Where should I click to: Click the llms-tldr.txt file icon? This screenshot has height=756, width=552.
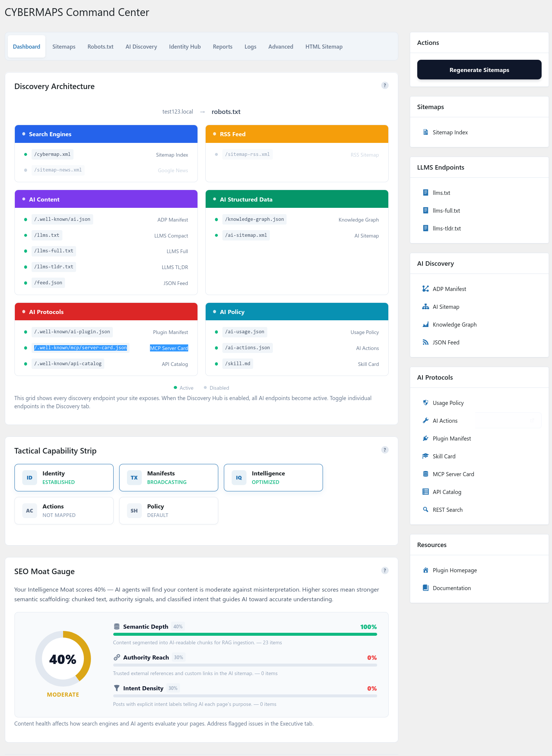click(x=425, y=228)
